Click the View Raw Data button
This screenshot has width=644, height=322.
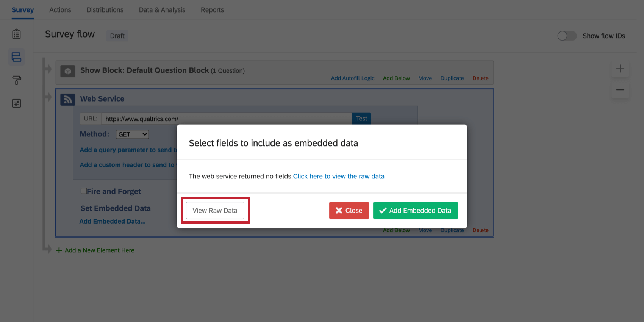(x=214, y=210)
